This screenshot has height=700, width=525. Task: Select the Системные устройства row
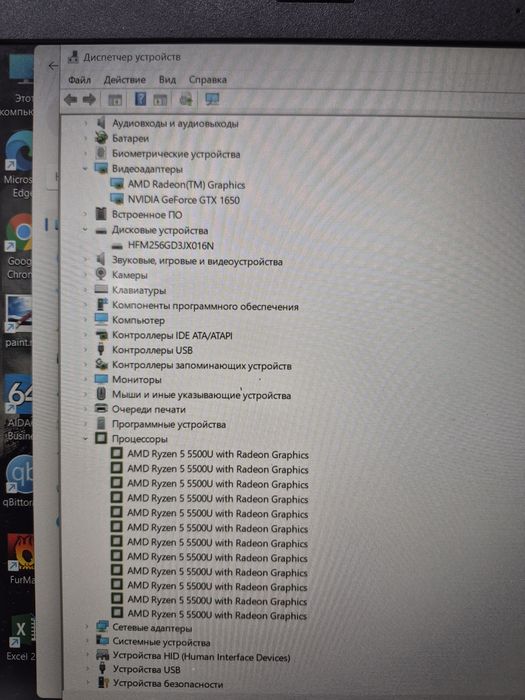(161, 642)
